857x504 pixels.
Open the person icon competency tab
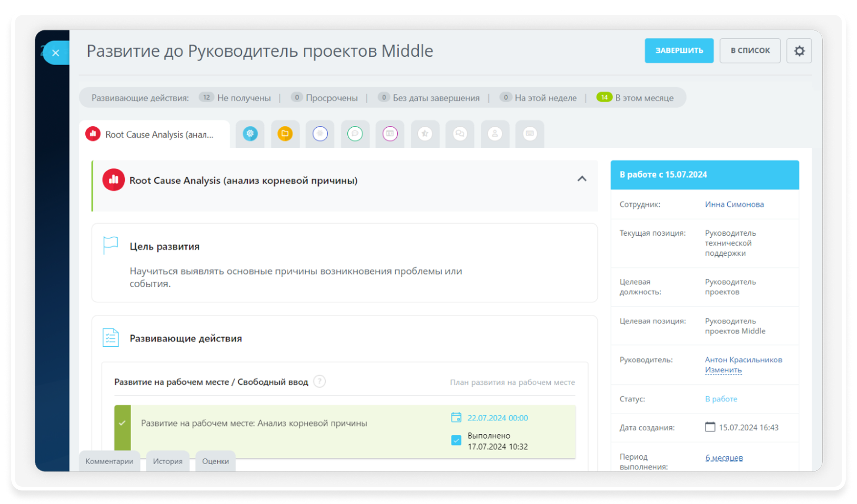coord(495,134)
